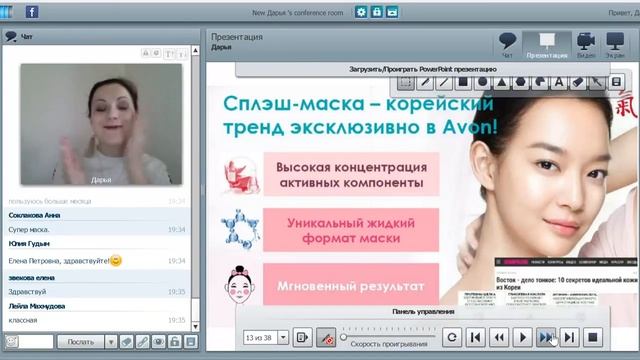640x360 pixels.
Task: Select the hexagon shape tool
Action: coord(520,82)
